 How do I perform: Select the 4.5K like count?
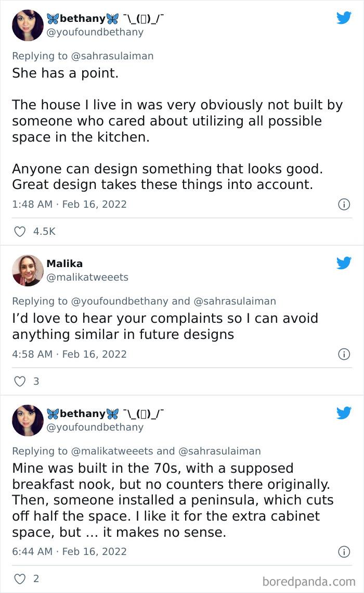coord(44,231)
